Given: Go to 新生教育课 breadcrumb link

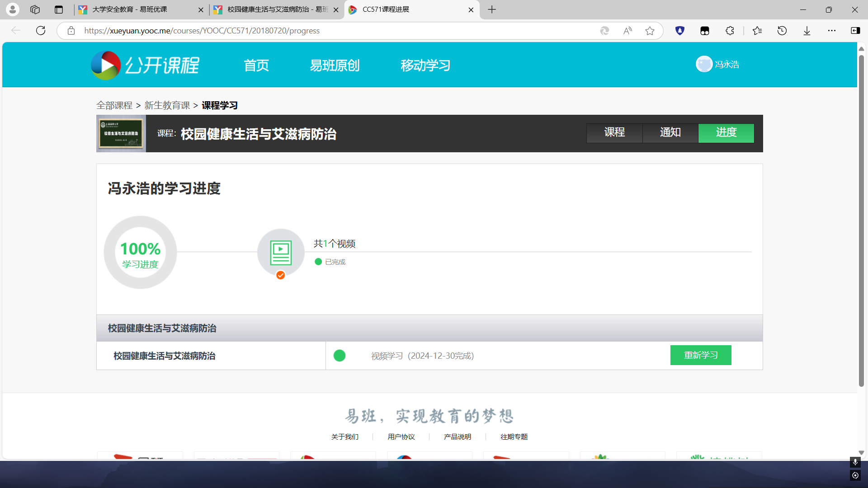Looking at the screenshot, I should [167, 105].
